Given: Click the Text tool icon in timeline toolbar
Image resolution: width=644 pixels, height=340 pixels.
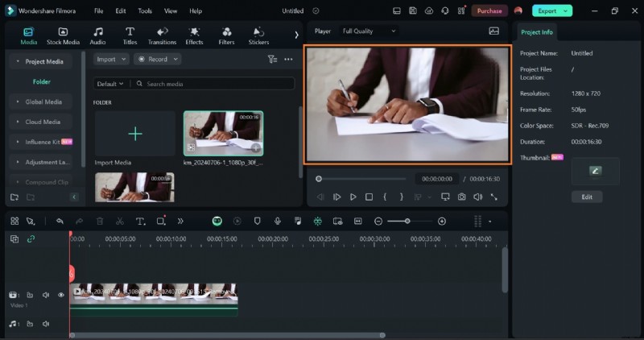Looking at the screenshot, I should tap(140, 222).
